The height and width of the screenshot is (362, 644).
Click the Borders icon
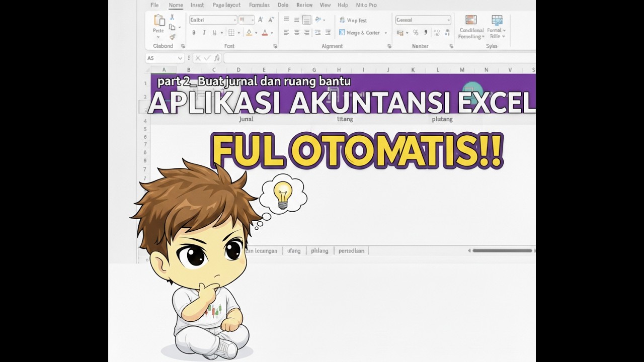tap(231, 33)
